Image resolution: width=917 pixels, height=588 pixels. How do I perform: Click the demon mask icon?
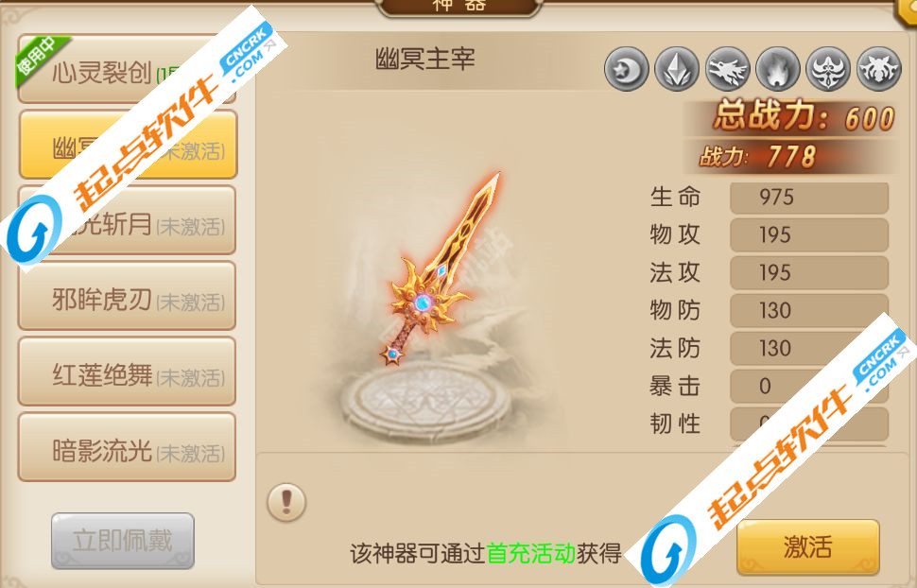(828, 69)
